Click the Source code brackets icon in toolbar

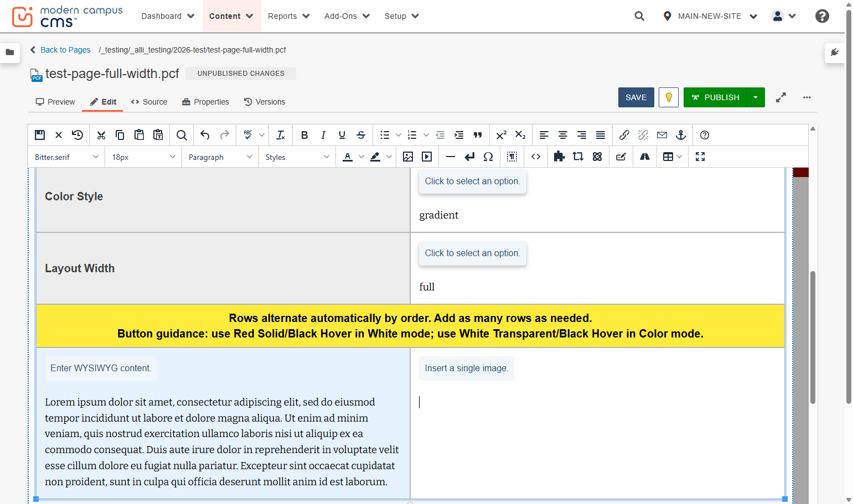click(x=536, y=157)
